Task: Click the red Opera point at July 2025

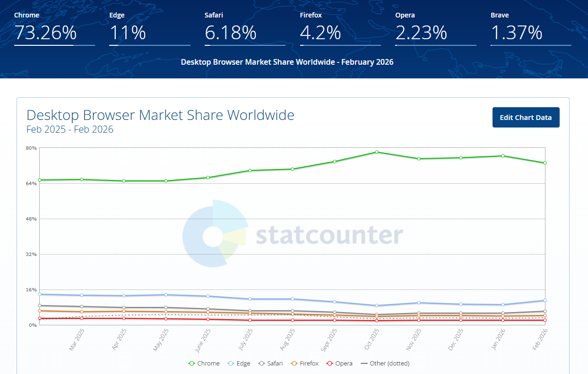Action: pos(250,320)
